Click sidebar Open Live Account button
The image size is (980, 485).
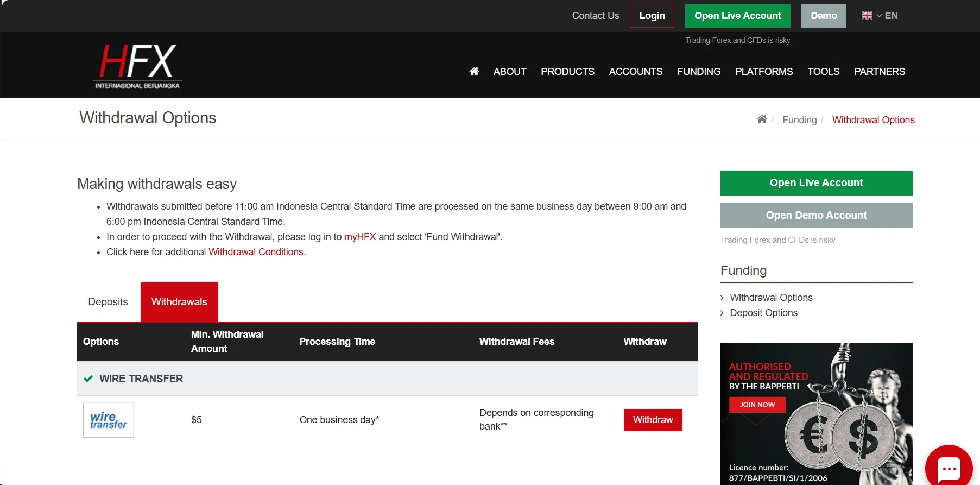point(816,183)
